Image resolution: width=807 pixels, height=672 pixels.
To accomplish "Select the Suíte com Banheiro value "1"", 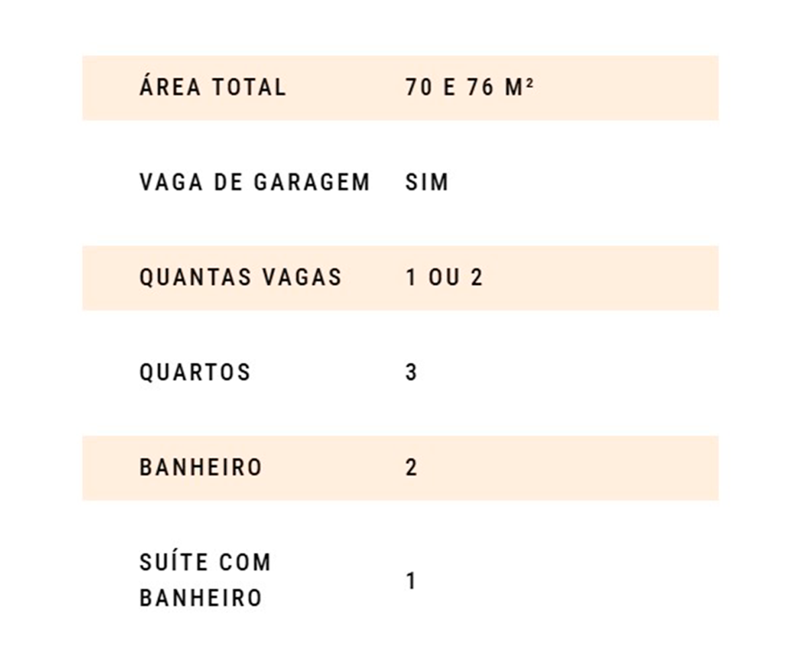I will (412, 581).
